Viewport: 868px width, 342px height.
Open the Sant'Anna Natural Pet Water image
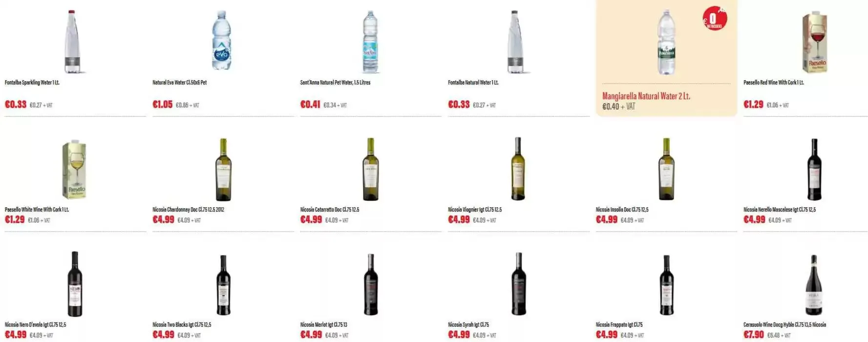(x=370, y=42)
